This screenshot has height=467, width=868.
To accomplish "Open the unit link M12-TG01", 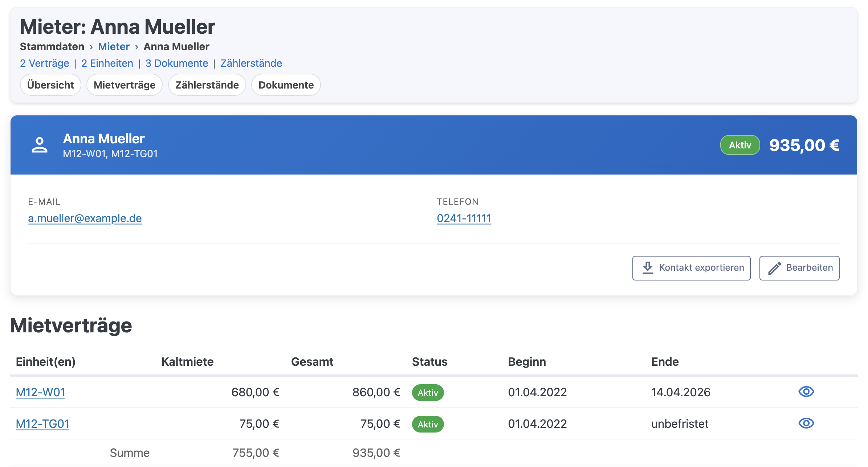I will [x=42, y=424].
